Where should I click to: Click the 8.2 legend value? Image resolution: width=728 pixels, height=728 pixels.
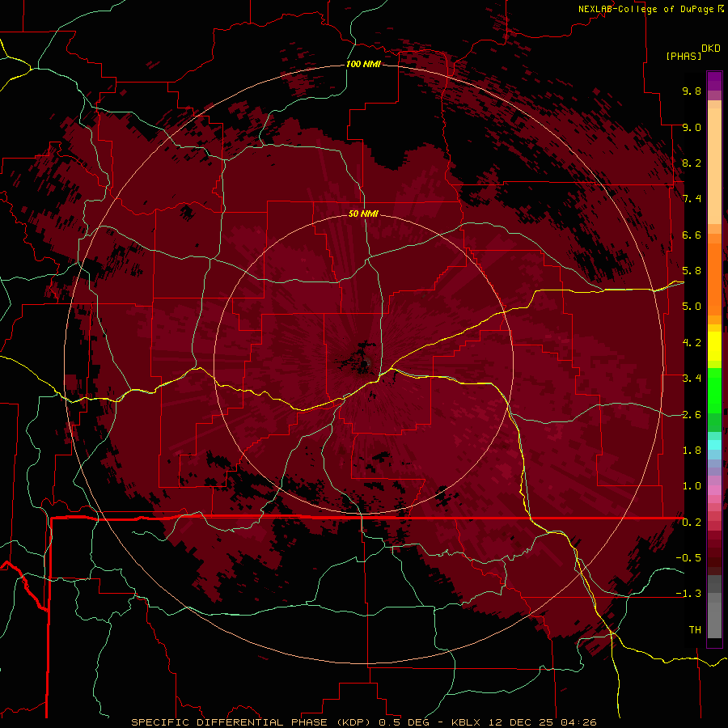pos(692,163)
